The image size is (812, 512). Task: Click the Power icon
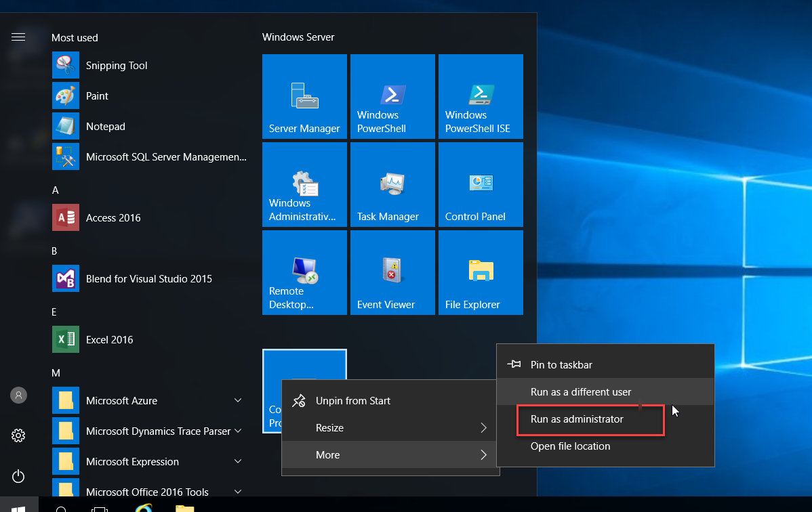coord(18,475)
